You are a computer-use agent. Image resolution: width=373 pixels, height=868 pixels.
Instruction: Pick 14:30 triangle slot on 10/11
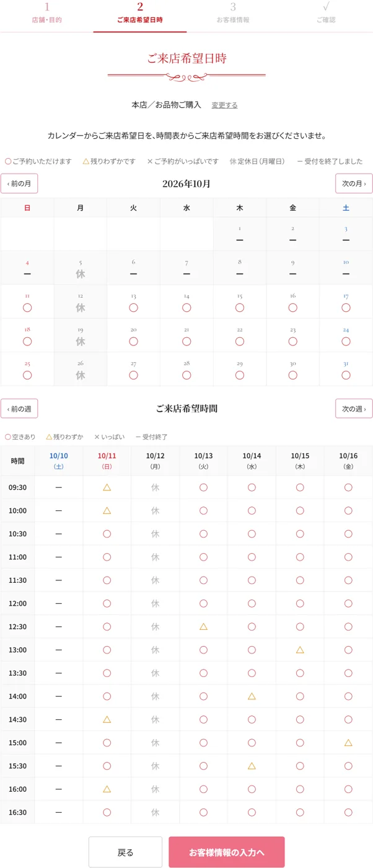point(107,719)
